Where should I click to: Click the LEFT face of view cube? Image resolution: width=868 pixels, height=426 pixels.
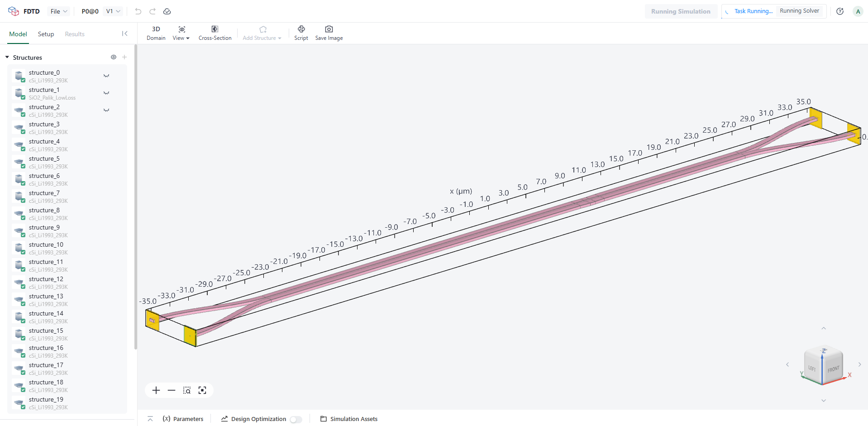(x=813, y=368)
